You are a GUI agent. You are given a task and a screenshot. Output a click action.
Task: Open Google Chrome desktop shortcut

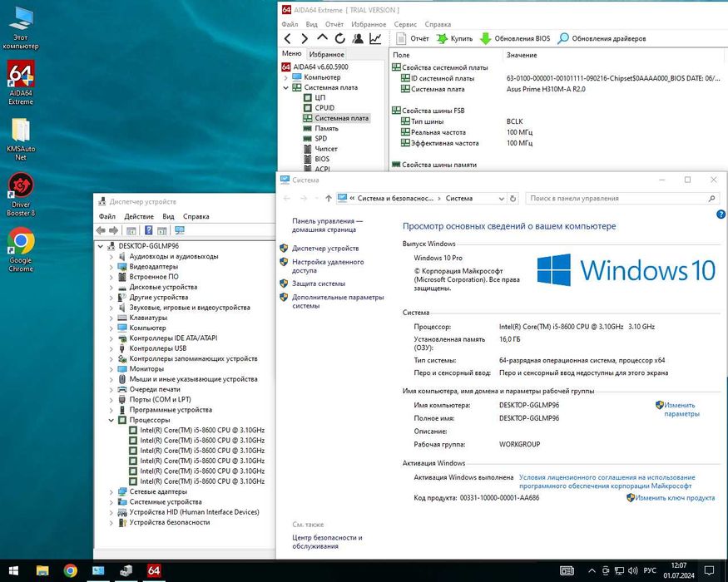(x=21, y=249)
